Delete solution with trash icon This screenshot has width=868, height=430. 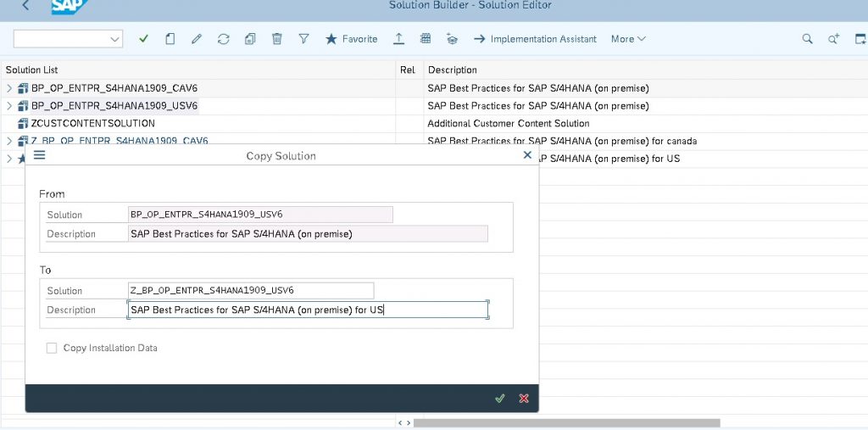277,39
